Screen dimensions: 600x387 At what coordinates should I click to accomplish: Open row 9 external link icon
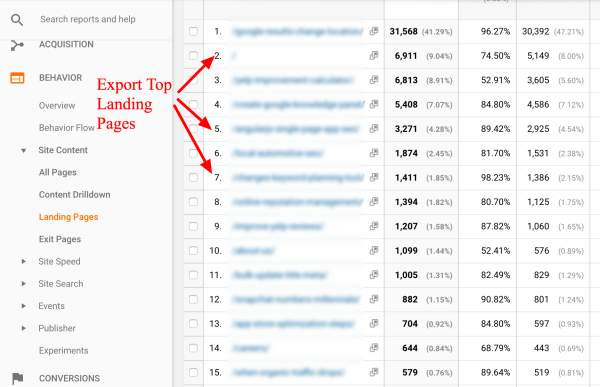[x=374, y=226]
